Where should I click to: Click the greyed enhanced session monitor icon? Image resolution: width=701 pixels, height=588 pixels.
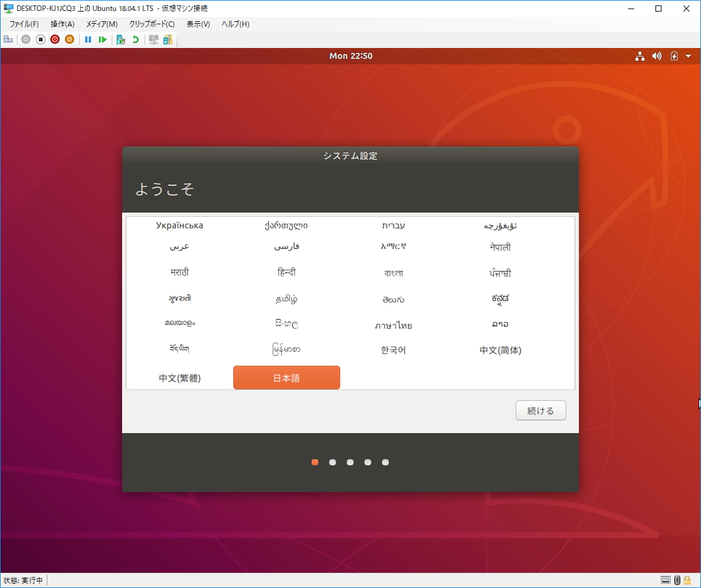coord(153,39)
